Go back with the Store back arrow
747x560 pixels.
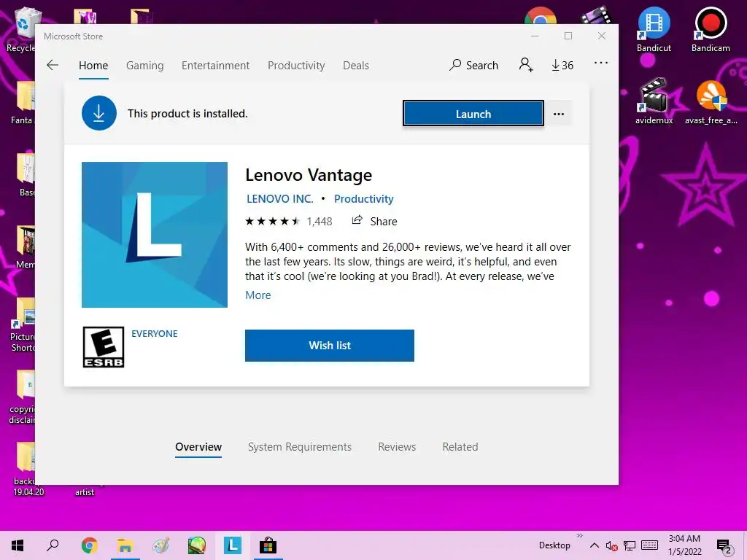click(53, 65)
